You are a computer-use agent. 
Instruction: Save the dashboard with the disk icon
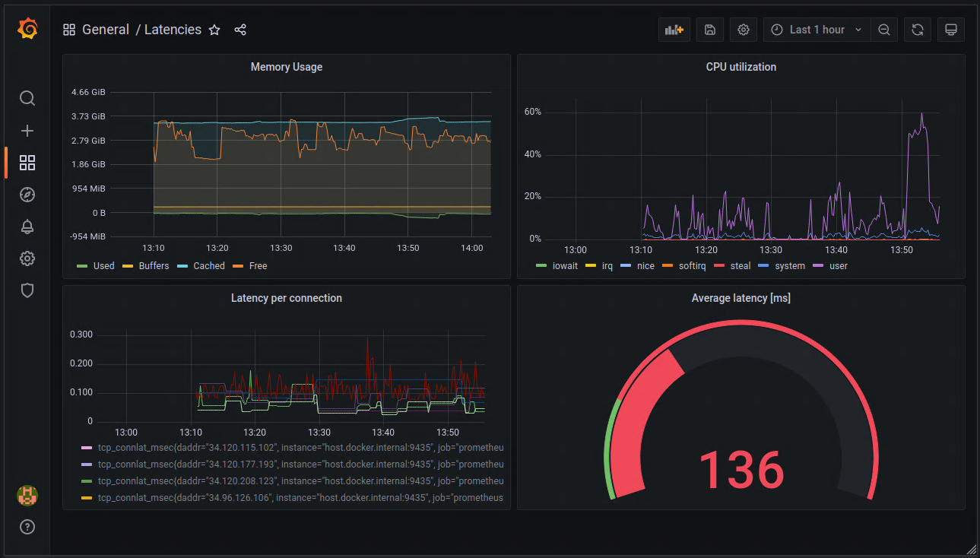tap(709, 30)
